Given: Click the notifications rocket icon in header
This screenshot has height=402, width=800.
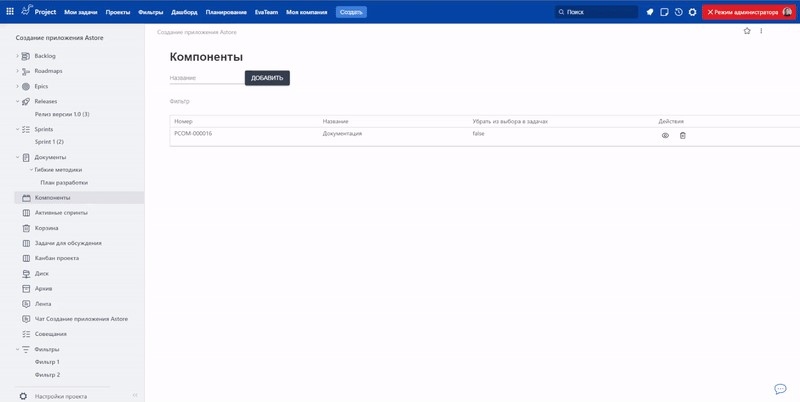Looking at the screenshot, I should point(650,12).
